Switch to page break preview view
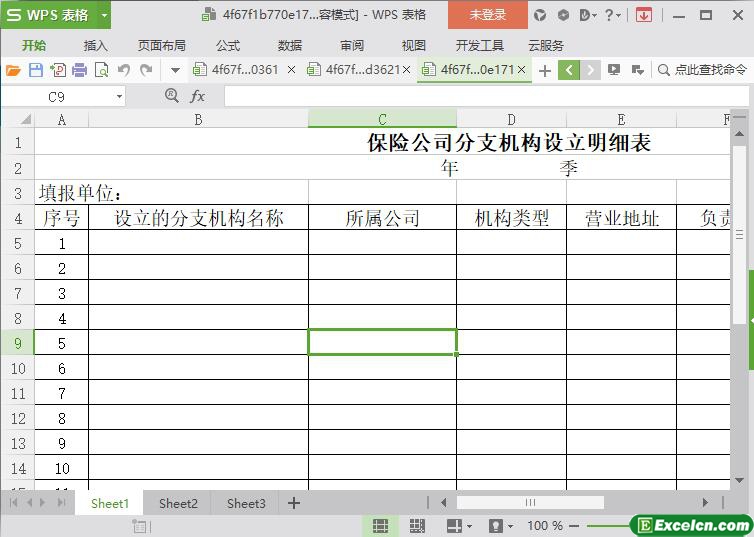 pos(416,526)
